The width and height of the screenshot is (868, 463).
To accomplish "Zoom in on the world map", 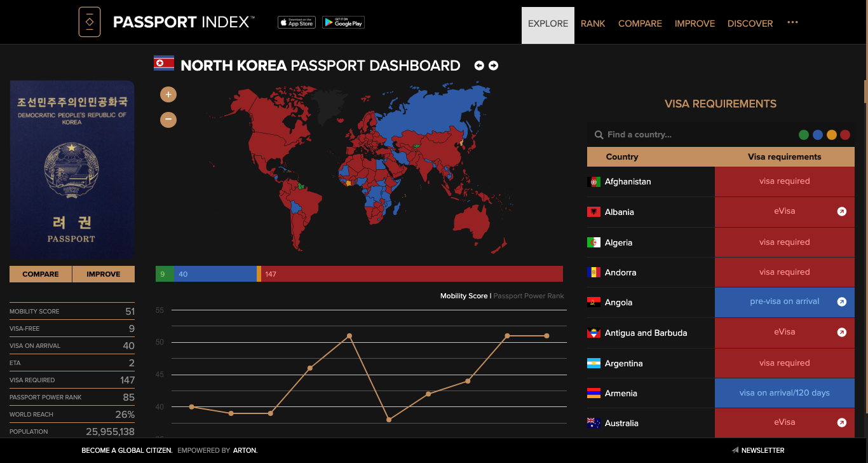I will [168, 95].
